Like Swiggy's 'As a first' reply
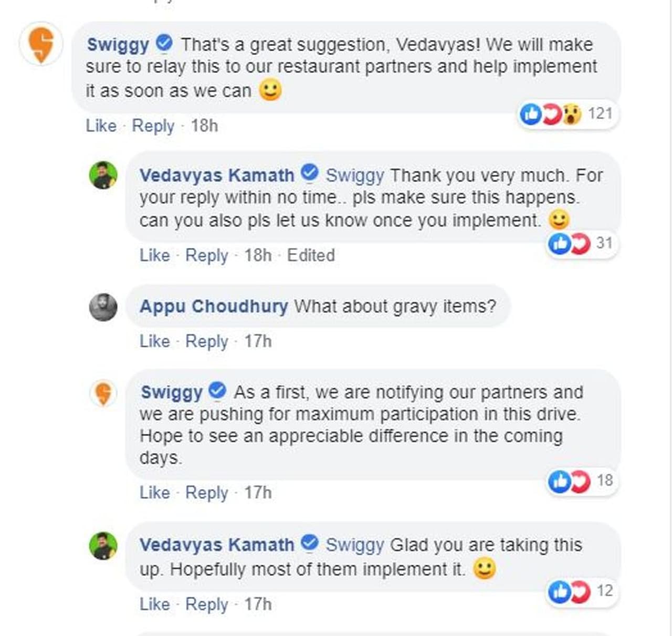The image size is (672, 636). 154,493
